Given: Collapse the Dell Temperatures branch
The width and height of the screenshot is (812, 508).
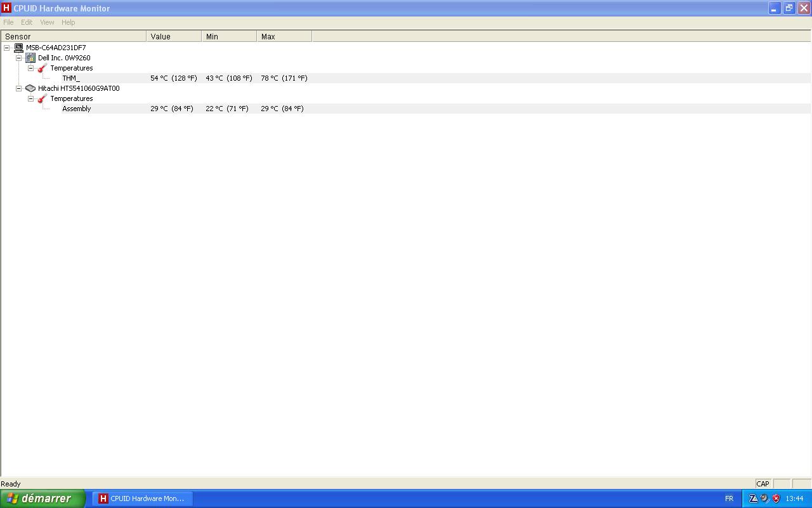Looking at the screenshot, I should click(31, 68).
